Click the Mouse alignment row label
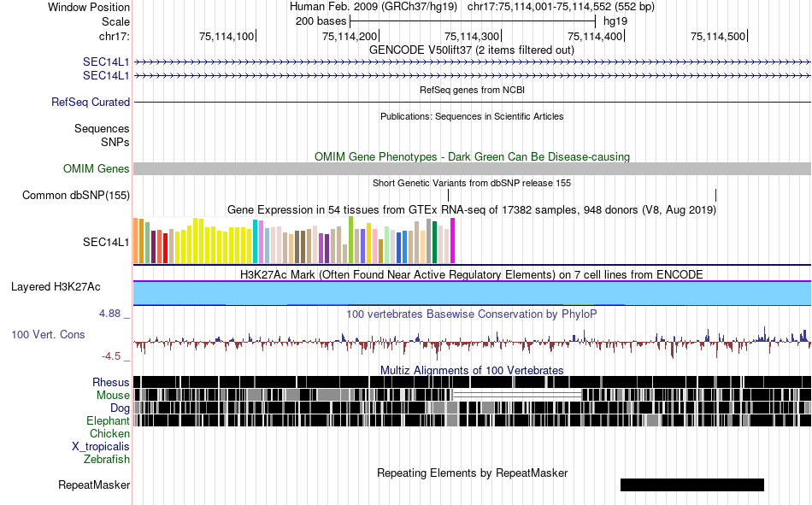Image resolution: width=812 pixels, height=505 pixels. 113,395
